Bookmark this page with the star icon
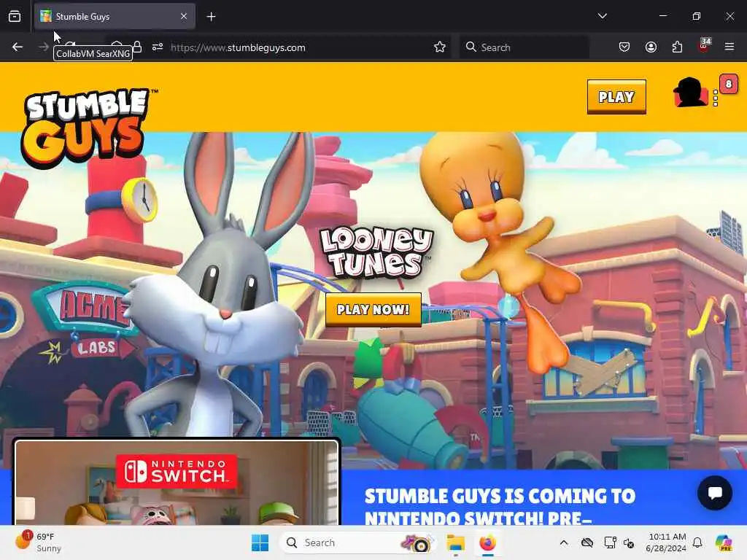The height and width of the screenshot is (560, 747). pos(440,47)
